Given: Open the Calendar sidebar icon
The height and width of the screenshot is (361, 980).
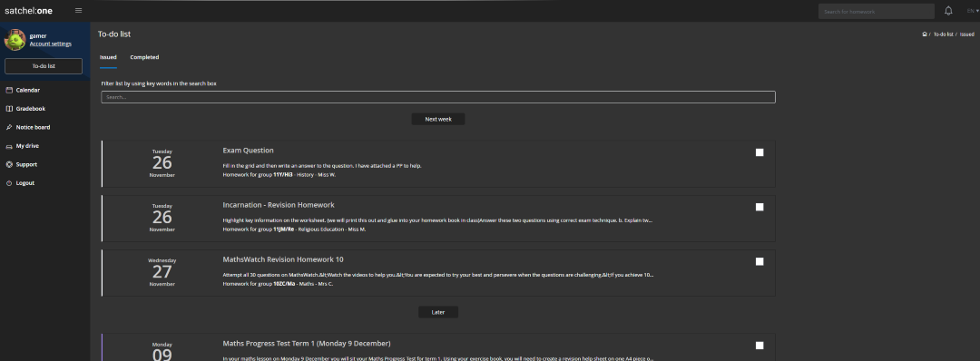Looking at the screenshot, I should pyautogui.click(x=9, y=90).
